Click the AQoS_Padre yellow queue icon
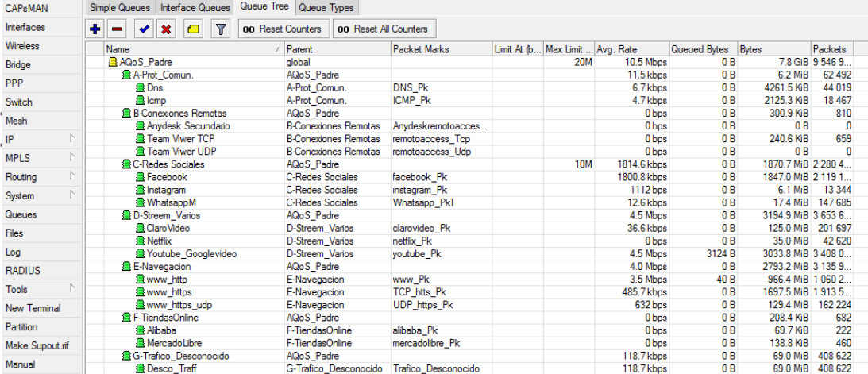The image size is (868, 374). point(113,62)
